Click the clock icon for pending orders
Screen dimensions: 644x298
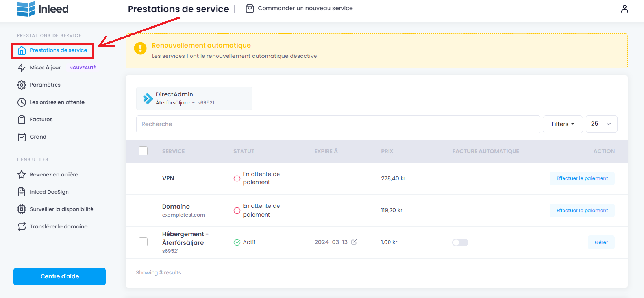[x=22, y=102]
